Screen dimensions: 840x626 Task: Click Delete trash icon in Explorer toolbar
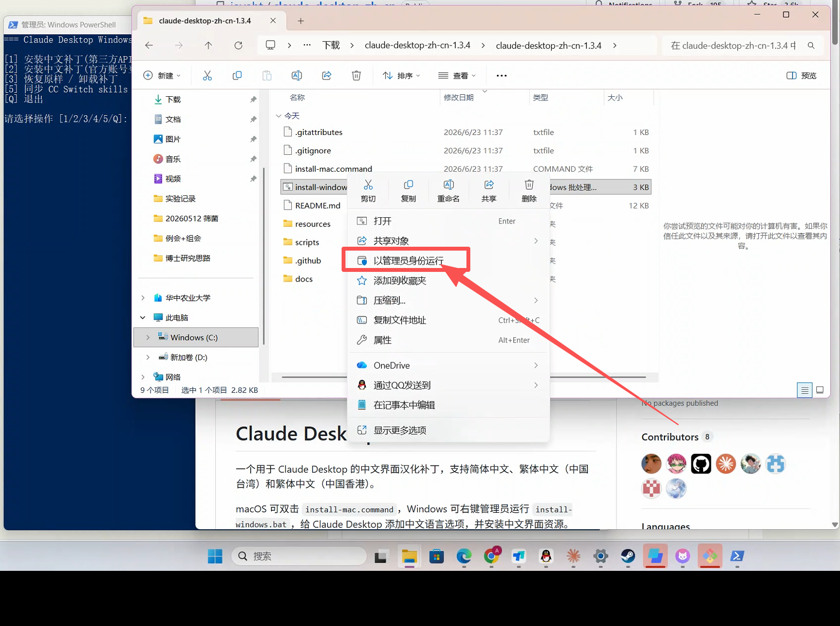click(x=356, y=75)
